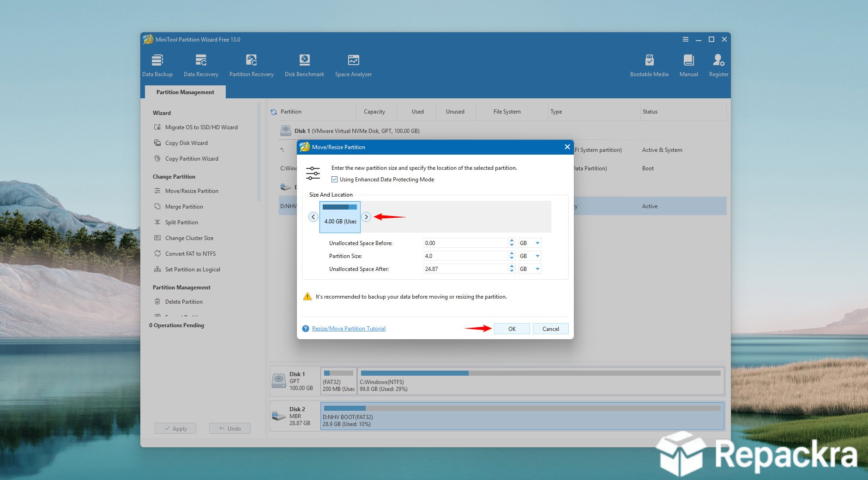Open the Manual from the toolbar

point(689,66)
